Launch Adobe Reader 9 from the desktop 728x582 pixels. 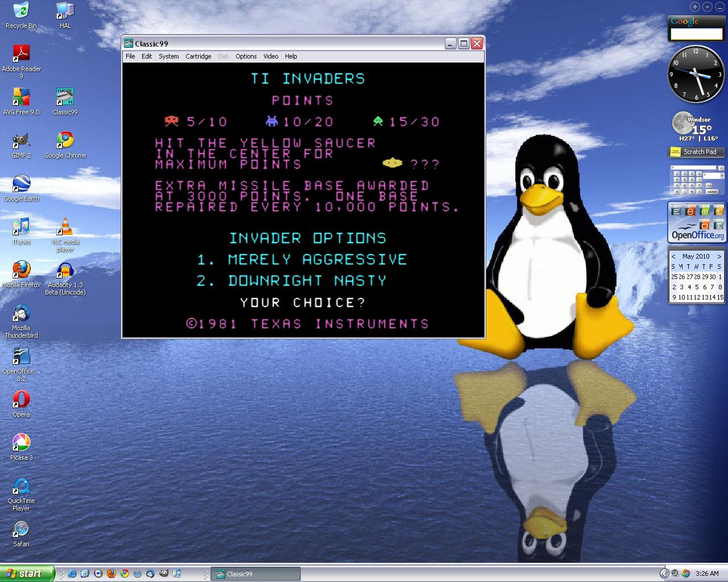tap(21, 61)
